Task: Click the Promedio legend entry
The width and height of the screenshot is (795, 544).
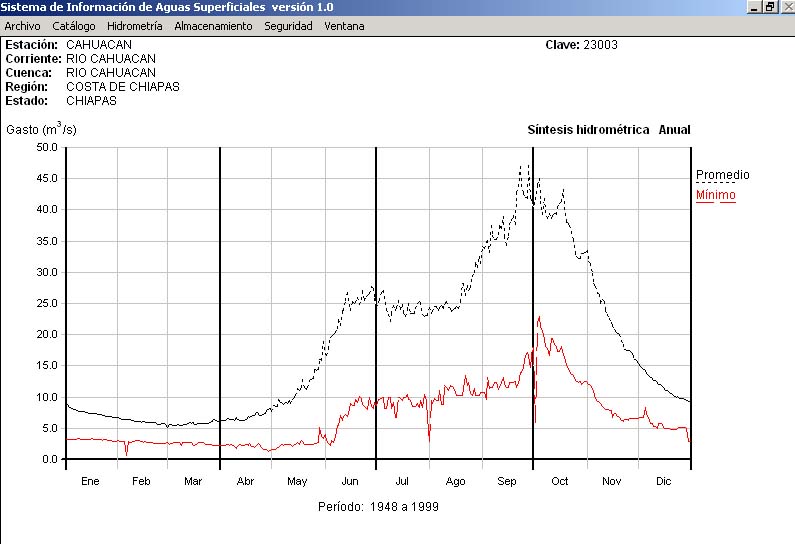Action: coord(722,175)
